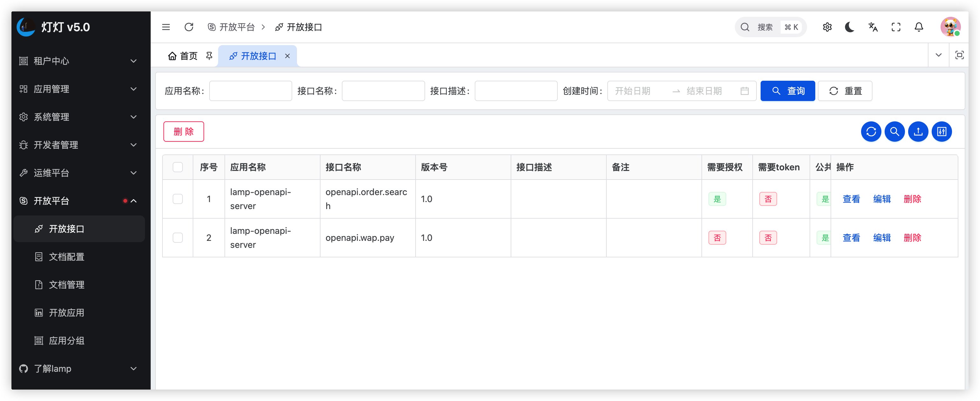
Task: Open the tabs dropdown chevron
Action: click(x=938, y=55)
